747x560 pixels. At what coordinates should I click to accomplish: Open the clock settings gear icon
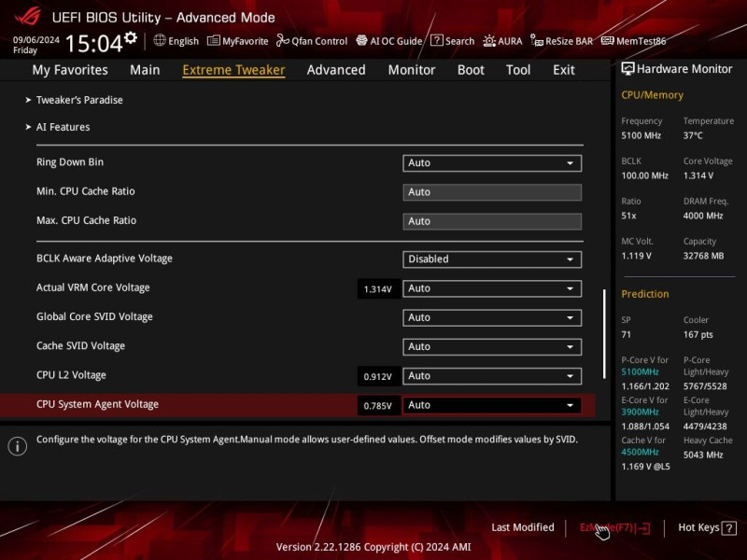pos(131,37)
